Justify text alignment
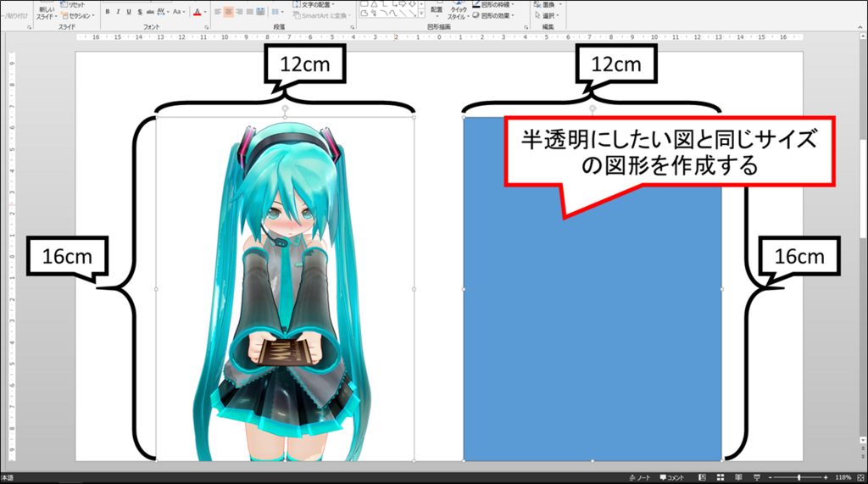 click(250, 12)
